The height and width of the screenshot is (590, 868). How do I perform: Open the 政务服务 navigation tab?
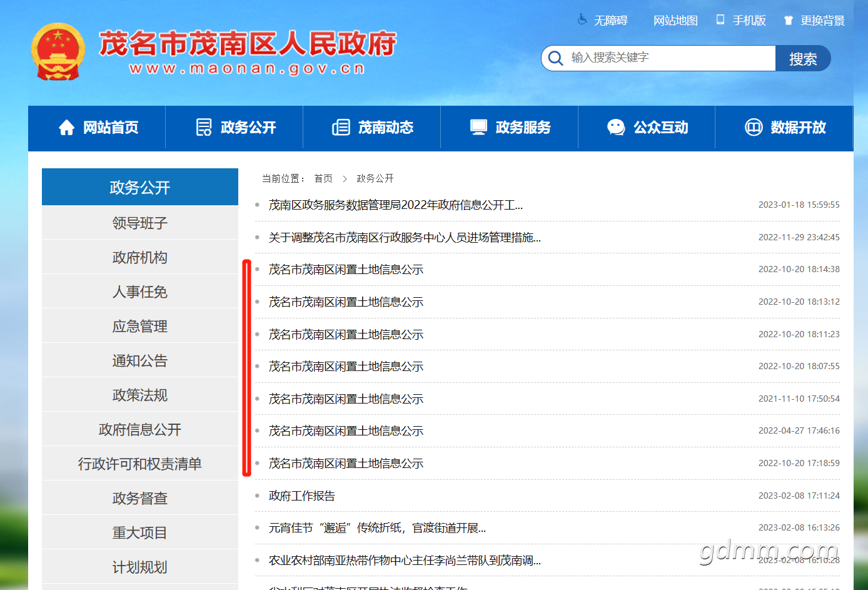510,128
